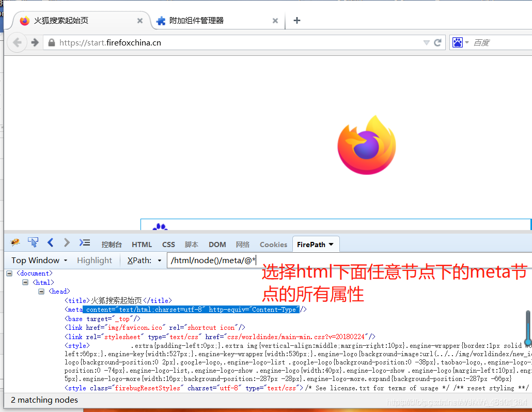This screenshot has width=532, height=412.
Task: Select the highlighted meta element row
Action: click(x=185, y=310)
